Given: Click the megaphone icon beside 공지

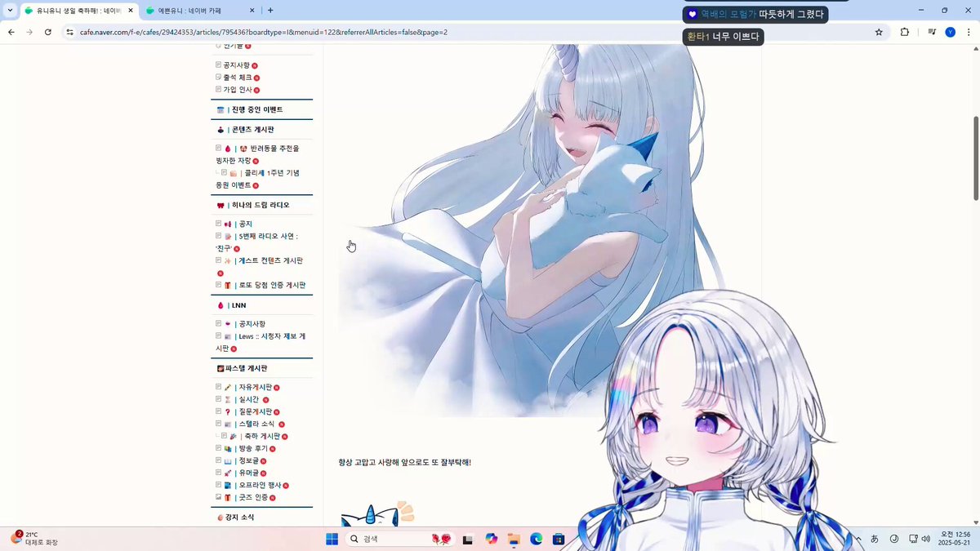Looking at the screenshot, I should tap(229, 224).
